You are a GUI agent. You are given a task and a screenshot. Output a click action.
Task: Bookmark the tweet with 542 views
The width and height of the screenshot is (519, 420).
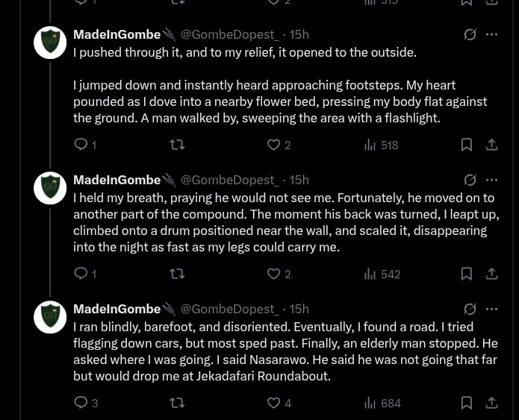click(x=467, y=274)
